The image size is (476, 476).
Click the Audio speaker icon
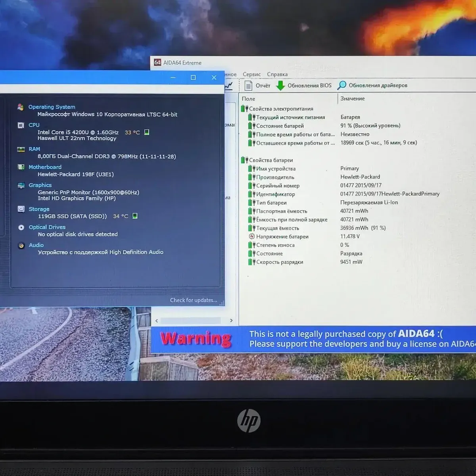21,246
